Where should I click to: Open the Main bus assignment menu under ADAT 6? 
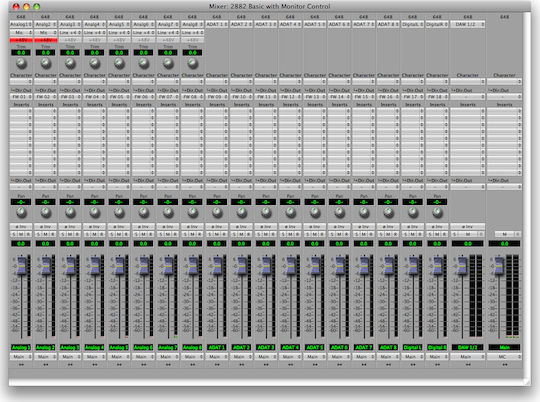click(339, 357)
